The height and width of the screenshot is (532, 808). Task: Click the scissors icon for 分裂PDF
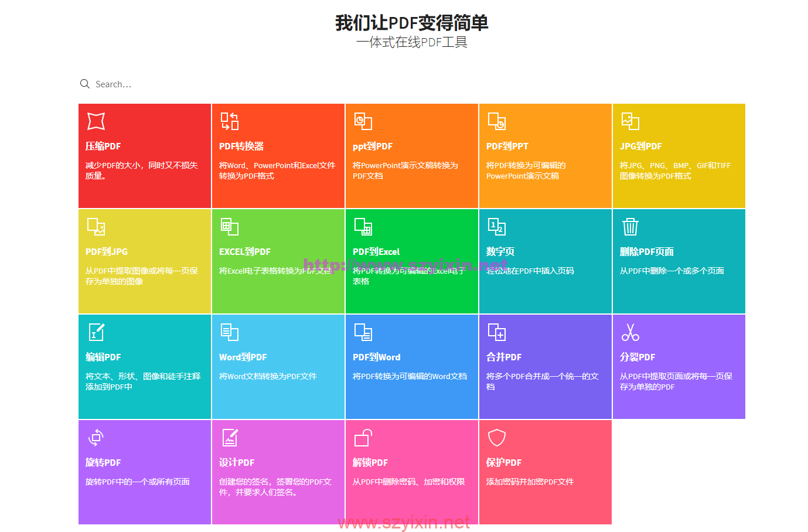(x=630, y=332)
